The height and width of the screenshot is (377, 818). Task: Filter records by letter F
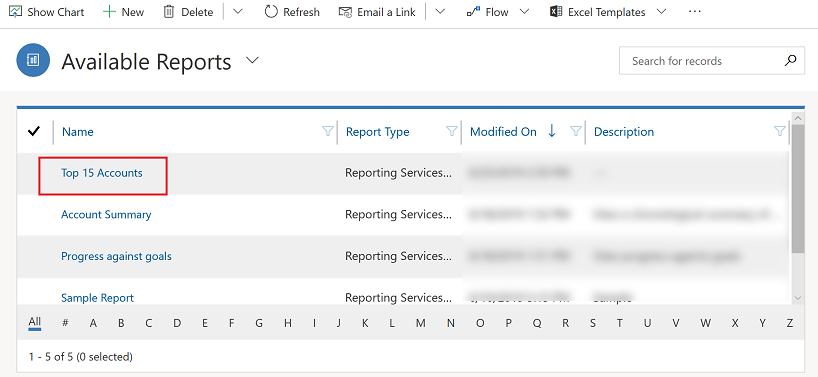pos(231,323)
